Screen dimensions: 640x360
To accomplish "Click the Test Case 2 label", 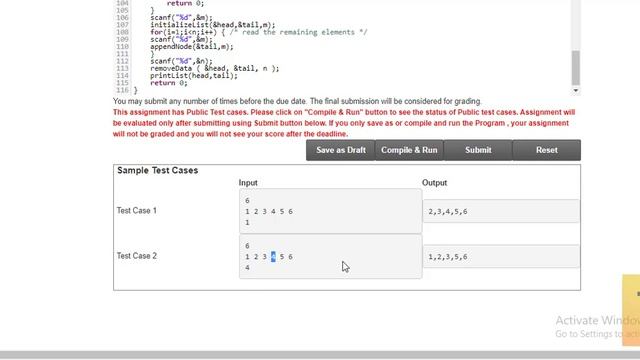I will tap(137, 256).
